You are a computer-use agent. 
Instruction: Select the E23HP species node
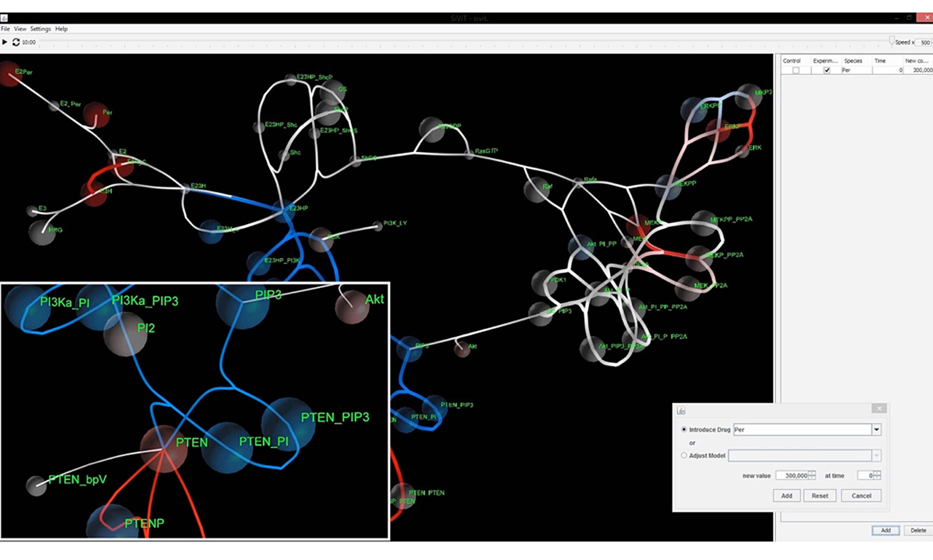click(x=283, y=210)
